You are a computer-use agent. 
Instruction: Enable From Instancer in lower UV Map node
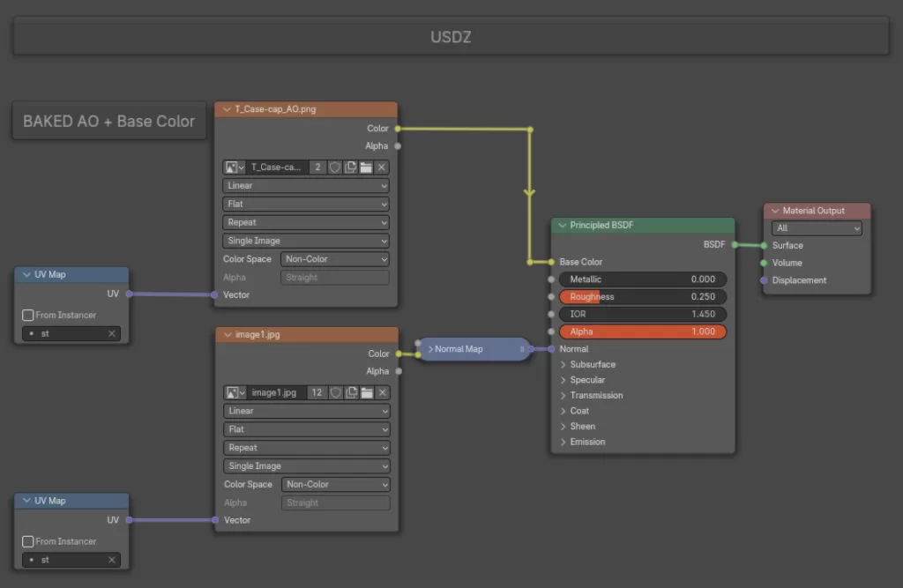click(x=28, y=541)
